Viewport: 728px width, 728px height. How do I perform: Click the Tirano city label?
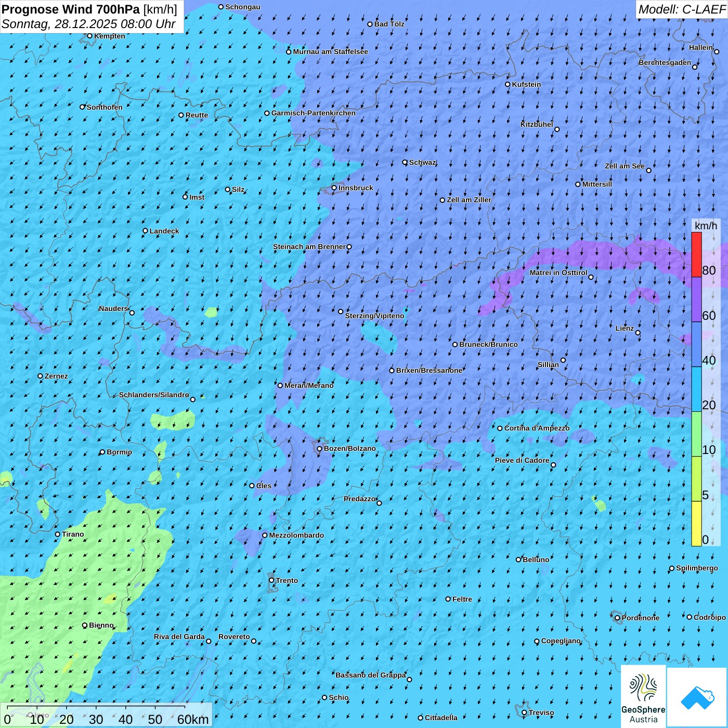73,534
